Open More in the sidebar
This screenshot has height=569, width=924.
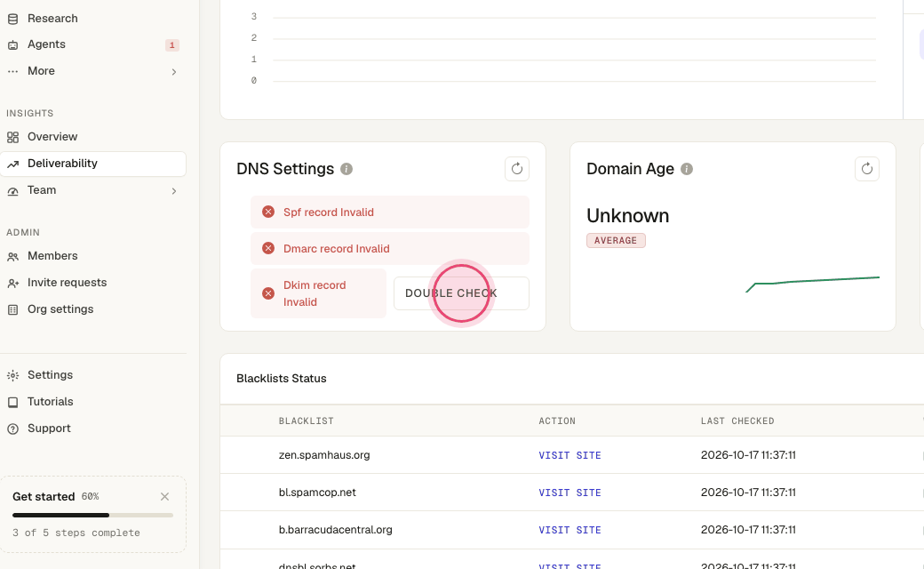pyautogui.click(x=41, y=71)
